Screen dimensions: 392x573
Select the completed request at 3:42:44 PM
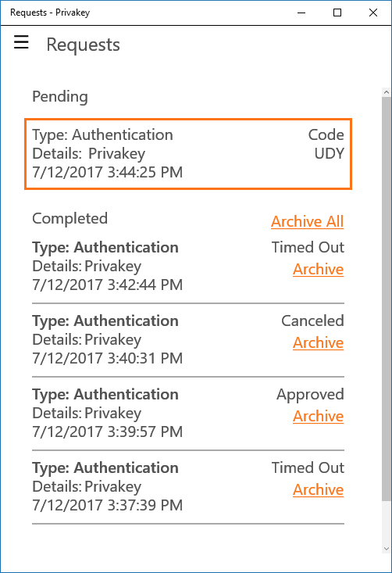click(188, 267)
